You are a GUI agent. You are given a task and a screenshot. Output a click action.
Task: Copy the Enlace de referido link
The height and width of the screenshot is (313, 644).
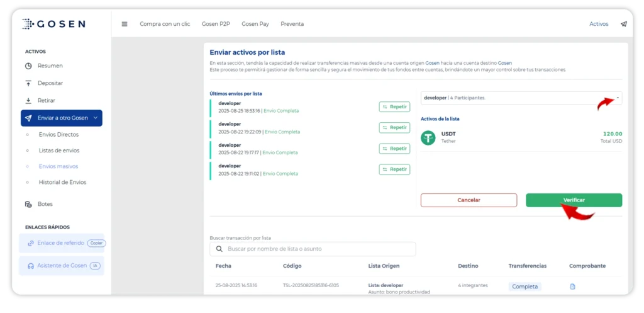96,243
